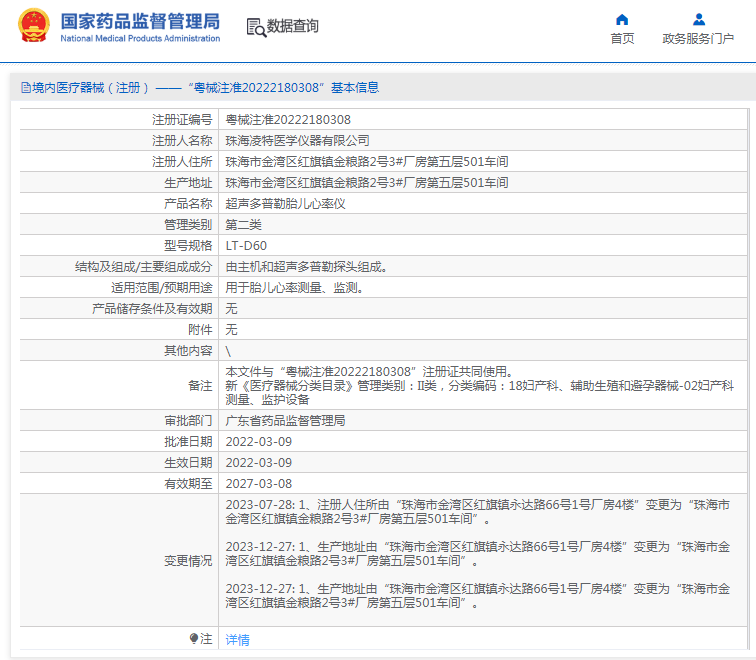Image resolution: width=756 pixels, height=660 pixels.
Task: Click the 结构及组成/主要组成成分 label
Action: click(144, 267)
